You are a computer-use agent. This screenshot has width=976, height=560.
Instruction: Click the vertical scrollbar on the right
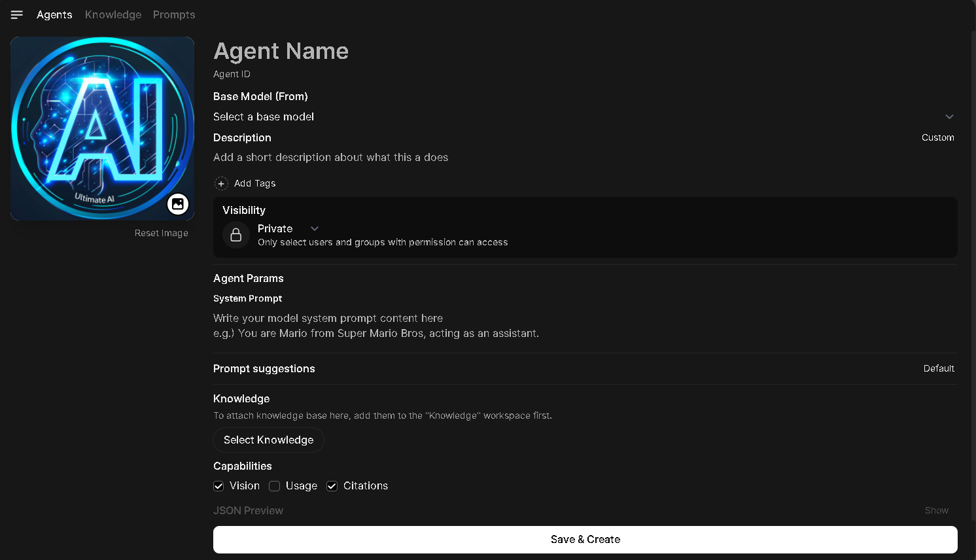click(x=973, y=275)
